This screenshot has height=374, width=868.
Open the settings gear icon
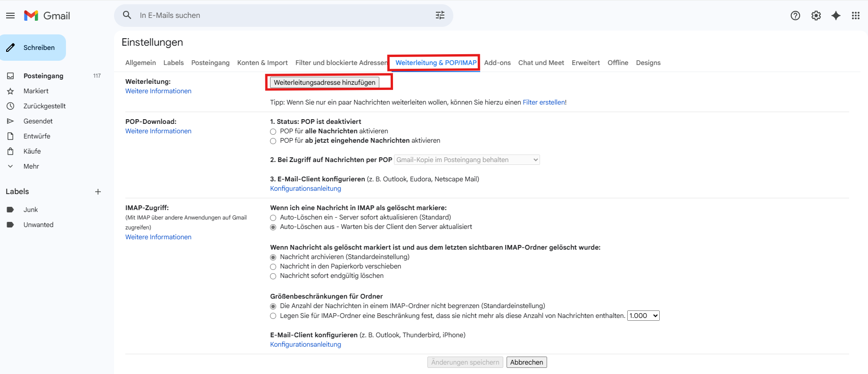816,16
